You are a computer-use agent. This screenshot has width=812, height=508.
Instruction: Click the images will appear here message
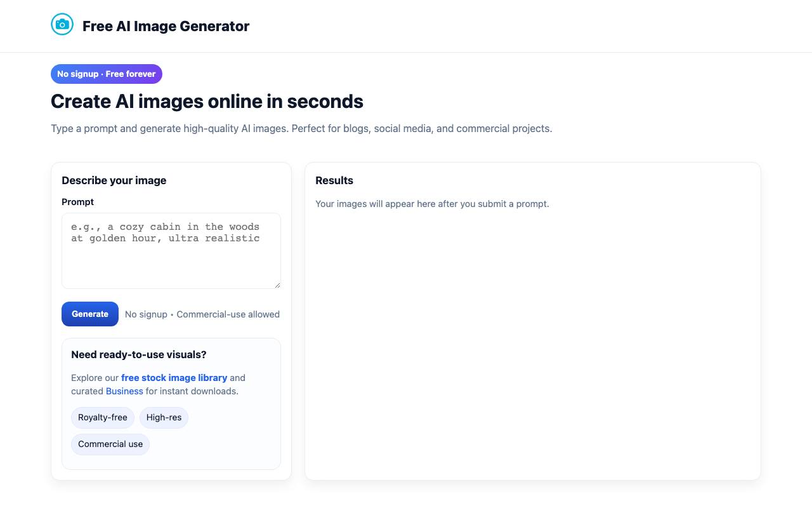432,204
